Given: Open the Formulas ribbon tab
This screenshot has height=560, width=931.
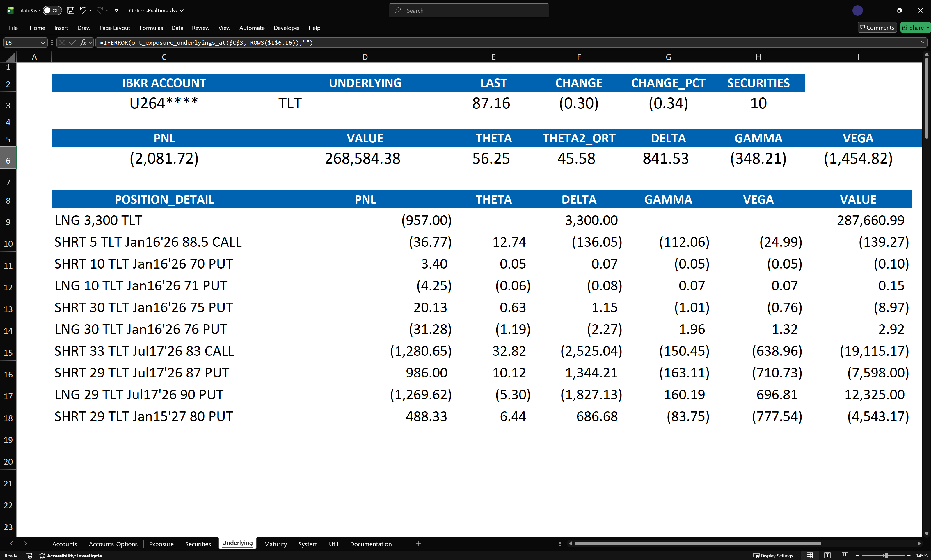Looking at the screenshot, I should [x=151, y=28].
